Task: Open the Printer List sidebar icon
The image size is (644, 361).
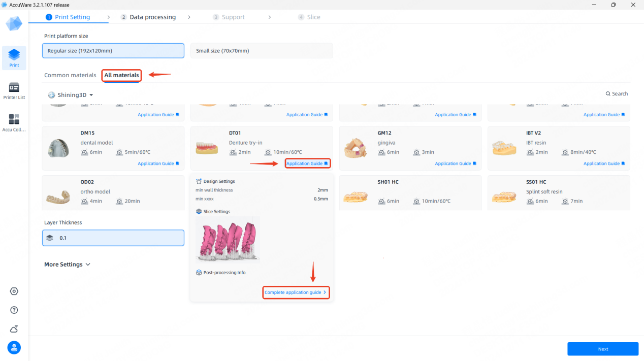Action: [14, 90]
